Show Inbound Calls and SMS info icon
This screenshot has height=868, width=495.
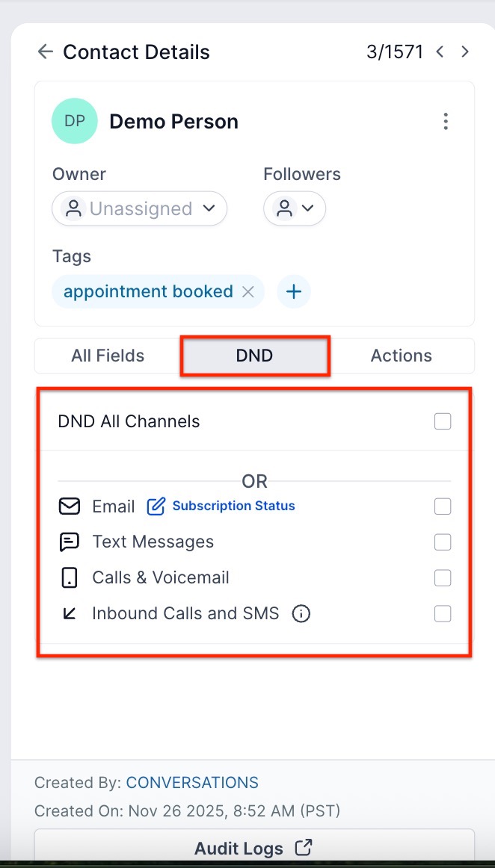coord(301,614)
